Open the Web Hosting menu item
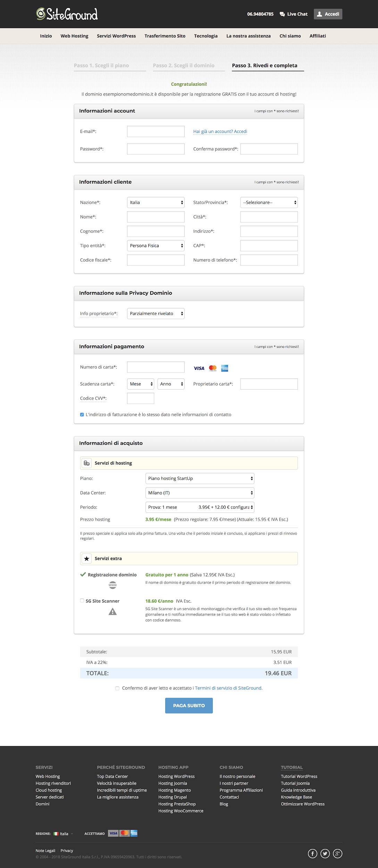The image size is (378, 868). 74,36
